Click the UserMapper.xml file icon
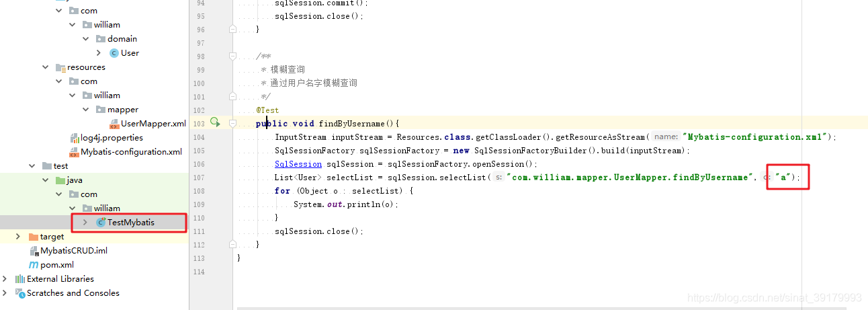Viewport: 868px width, 310px height. (114, 124)
